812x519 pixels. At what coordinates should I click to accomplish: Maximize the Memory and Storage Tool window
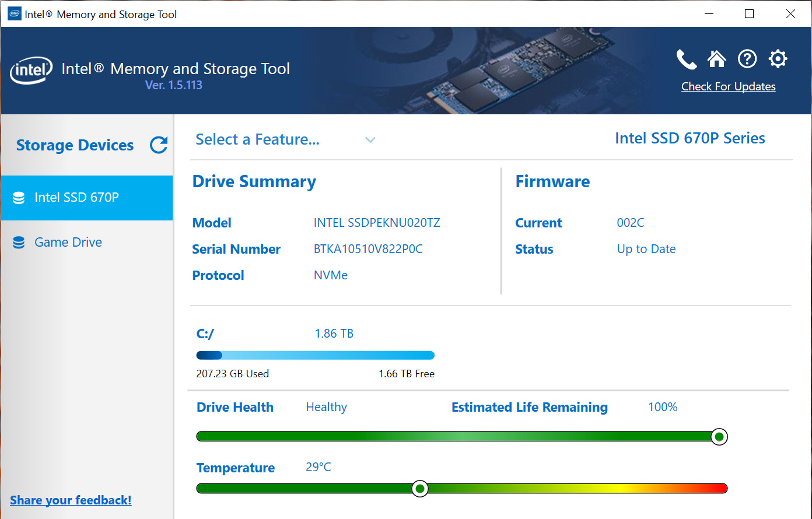tap(750, 14)
